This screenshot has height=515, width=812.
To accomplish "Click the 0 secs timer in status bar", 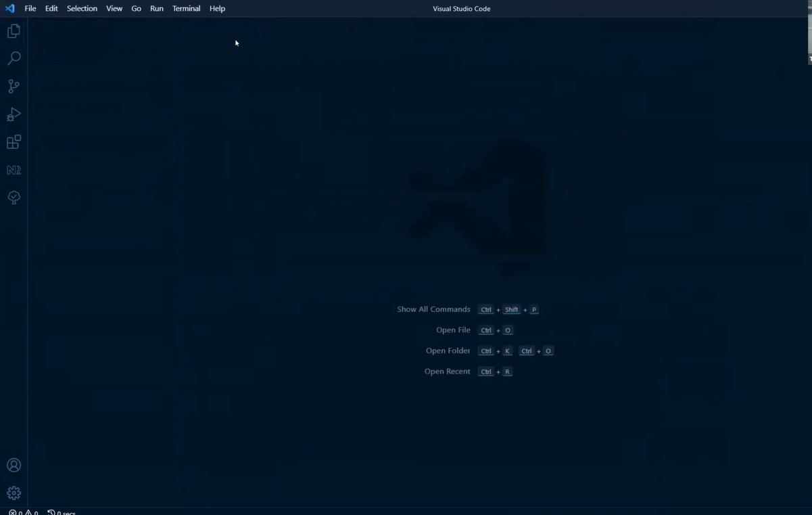I will click(x=62, y=512).
